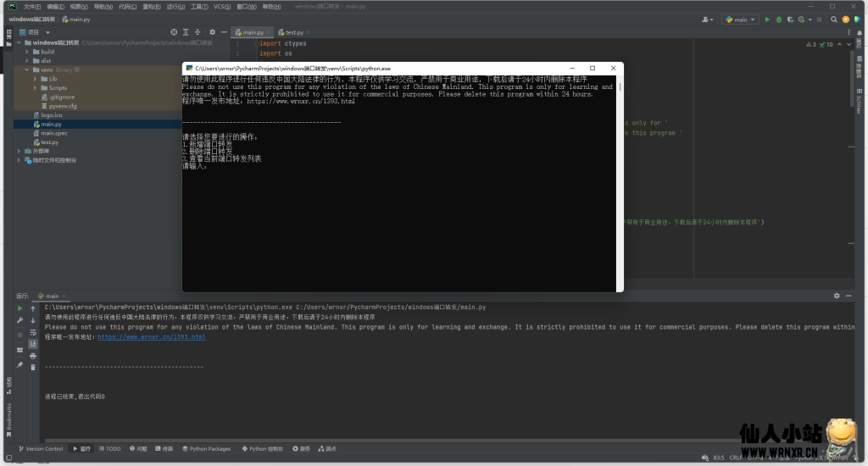The width and height of the screenshot is (868, 466).
Task: Clear console output with trash icon
Action: pyautogui.click(x=32, y=367)
